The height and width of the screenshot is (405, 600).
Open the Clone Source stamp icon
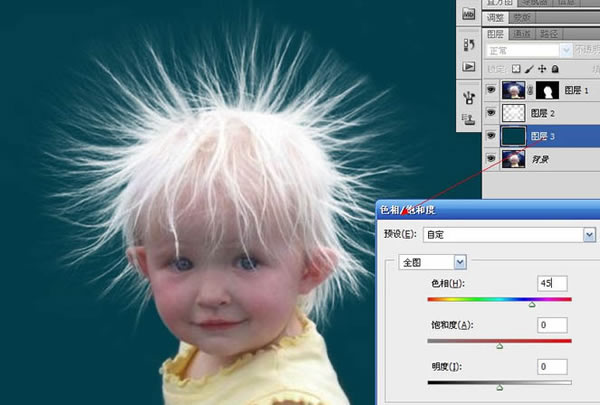tap(468, 119)
